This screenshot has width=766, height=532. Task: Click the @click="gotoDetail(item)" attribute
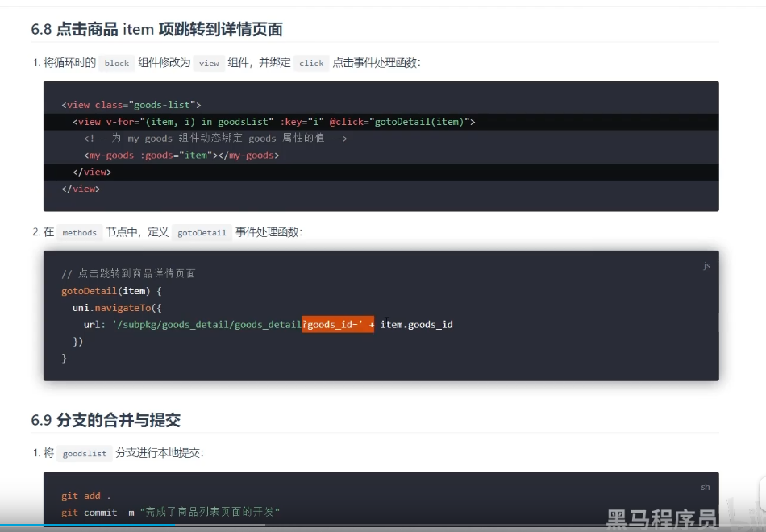pos(399,122)
